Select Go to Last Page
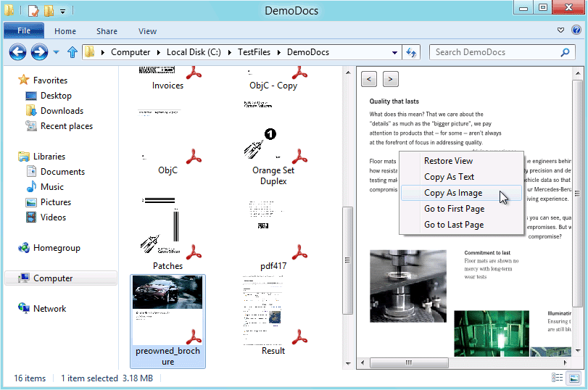 tap(461, 225)
